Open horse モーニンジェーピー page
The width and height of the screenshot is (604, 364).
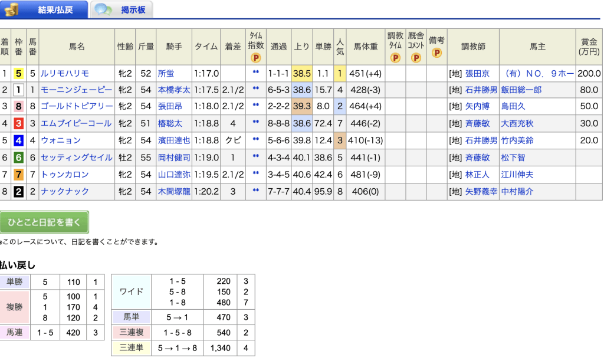pyautogui.click(x=77, y=90)
